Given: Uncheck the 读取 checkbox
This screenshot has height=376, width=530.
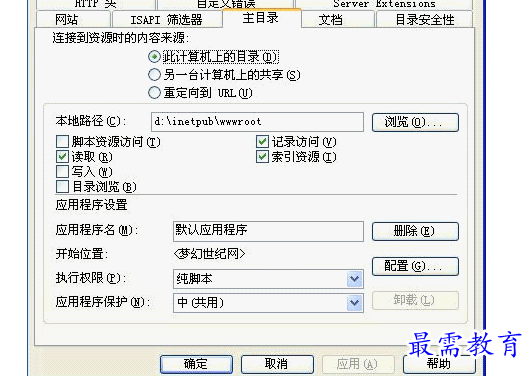Looking at the screenshot, I should [x=62, y=157].
